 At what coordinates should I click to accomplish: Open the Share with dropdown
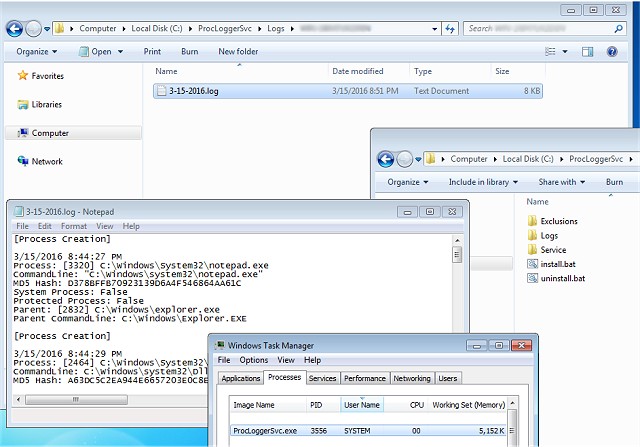pos(562,182)
